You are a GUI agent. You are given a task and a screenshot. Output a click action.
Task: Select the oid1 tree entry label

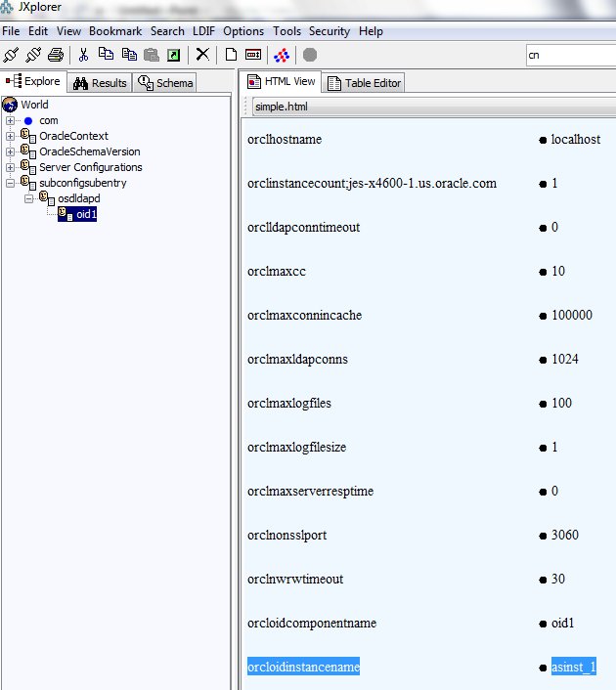(86, 214)
